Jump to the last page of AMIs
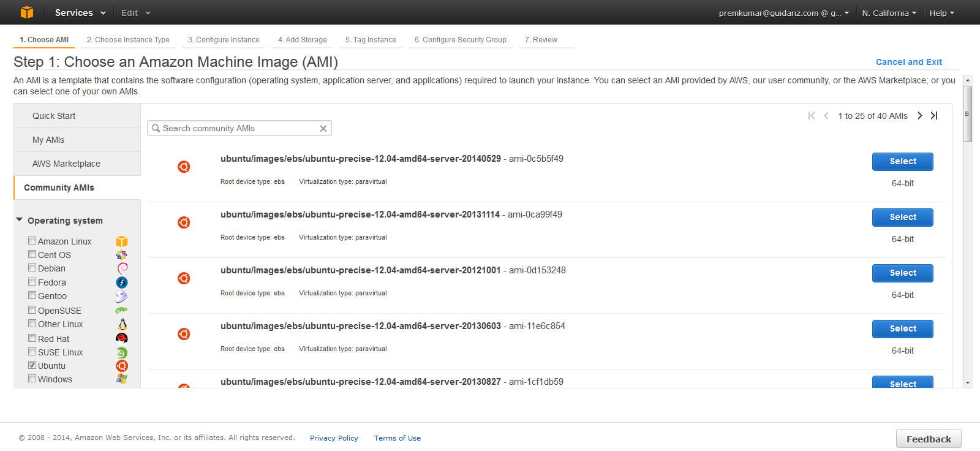This screenshot has width=980, height=451. pos(934,116)
